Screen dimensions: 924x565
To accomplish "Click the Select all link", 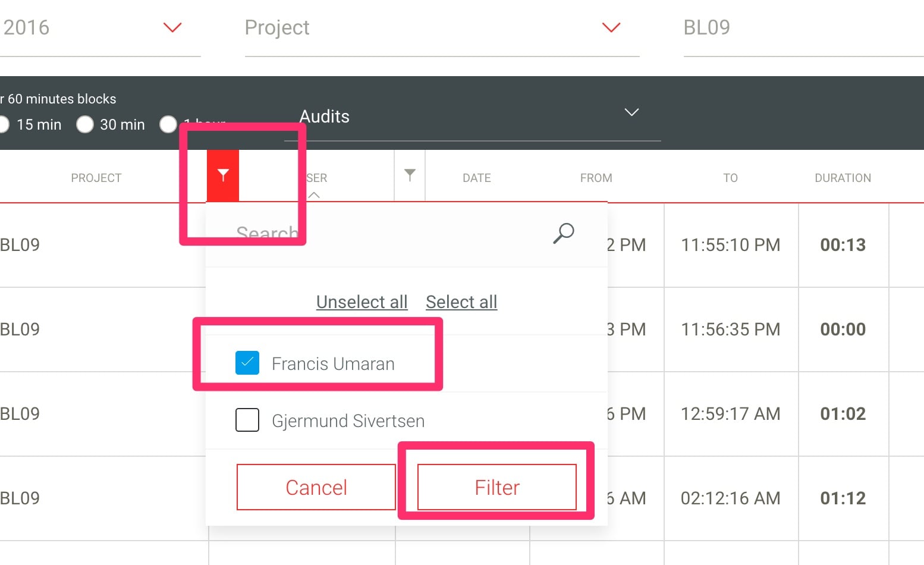I will 461,302.
